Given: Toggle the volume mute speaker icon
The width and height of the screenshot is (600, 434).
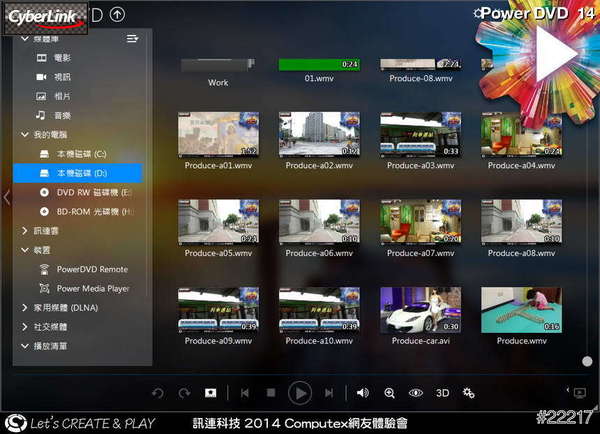Looking at the screenshot, I should 362,393.
